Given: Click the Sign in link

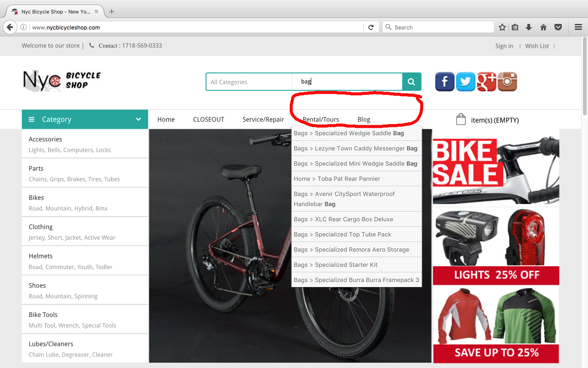Looking at the screenshot, I should point(504,46).
